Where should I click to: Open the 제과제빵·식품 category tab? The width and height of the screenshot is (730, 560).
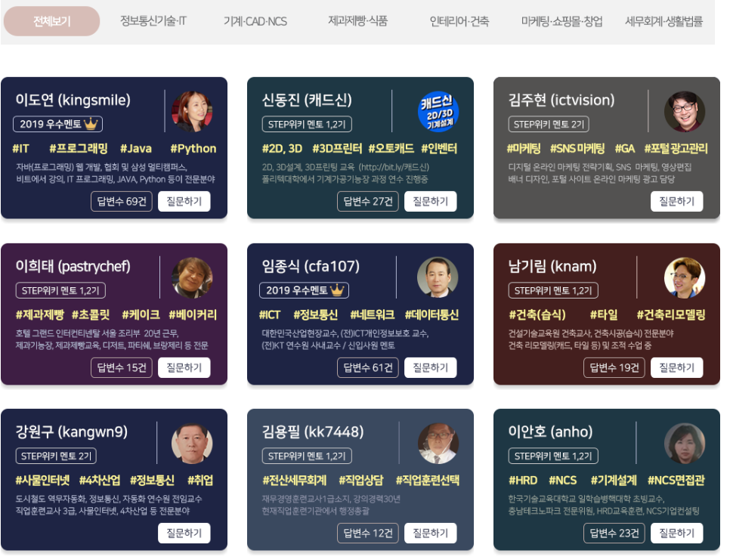pyautogui.click(x=357, y=21)
